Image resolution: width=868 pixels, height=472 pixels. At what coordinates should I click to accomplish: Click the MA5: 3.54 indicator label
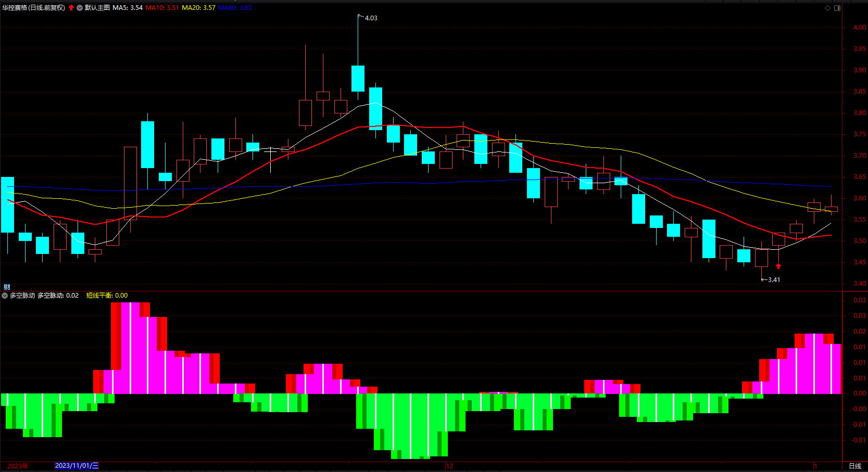click(128, 8)
